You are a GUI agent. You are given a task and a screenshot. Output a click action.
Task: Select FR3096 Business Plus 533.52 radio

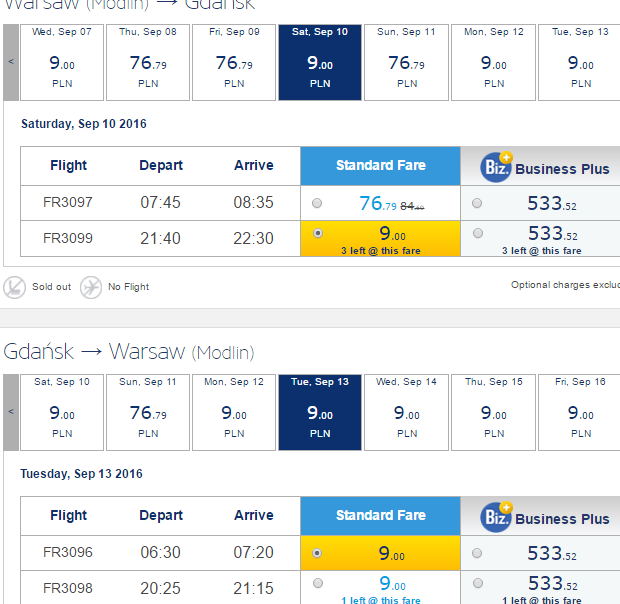pyautogui.click(x=477, y=553)
